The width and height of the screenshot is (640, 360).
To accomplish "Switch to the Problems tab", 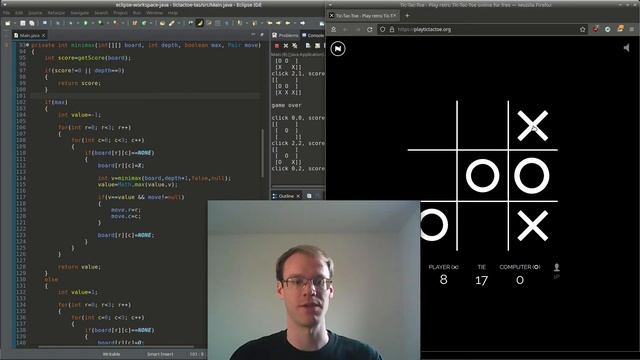I will 285,36.
